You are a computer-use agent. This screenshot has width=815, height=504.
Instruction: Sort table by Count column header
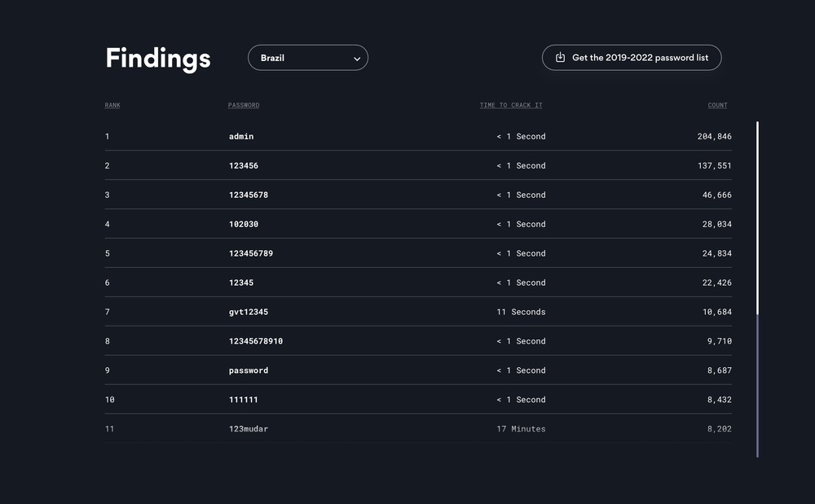717,105
